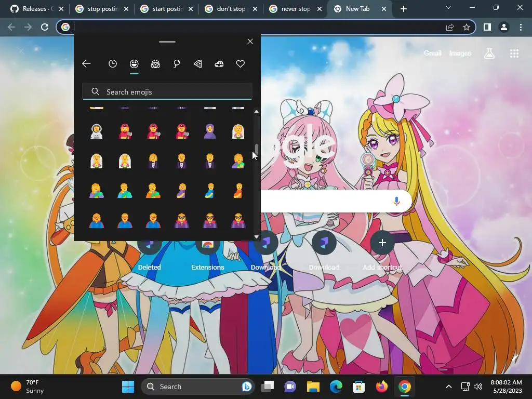
Task: Go back to the previous page
Action: tap(11, 27)
